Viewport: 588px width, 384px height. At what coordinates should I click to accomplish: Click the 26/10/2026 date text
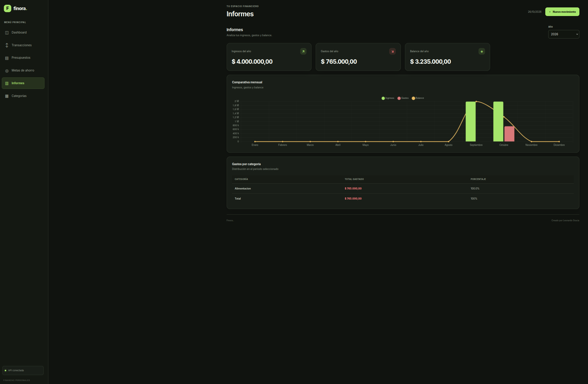point(535,12)
